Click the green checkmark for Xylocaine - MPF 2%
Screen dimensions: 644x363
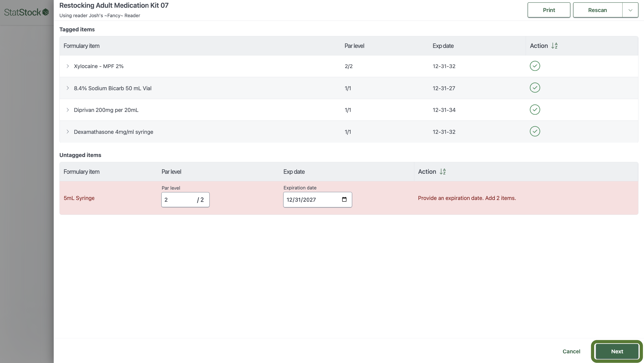(535, 66)
